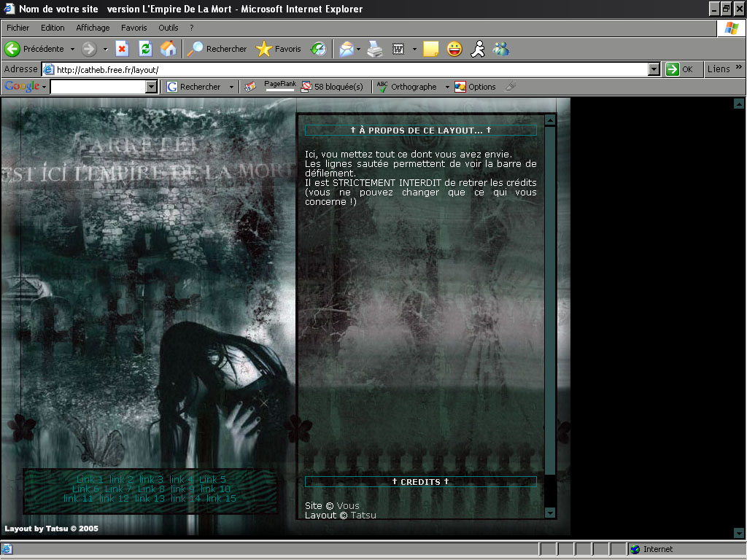Screen dimensions: 747x560
Task: Expand the address bar dropdown arrow
Action: pyautogui.click(x=654, y=69)
